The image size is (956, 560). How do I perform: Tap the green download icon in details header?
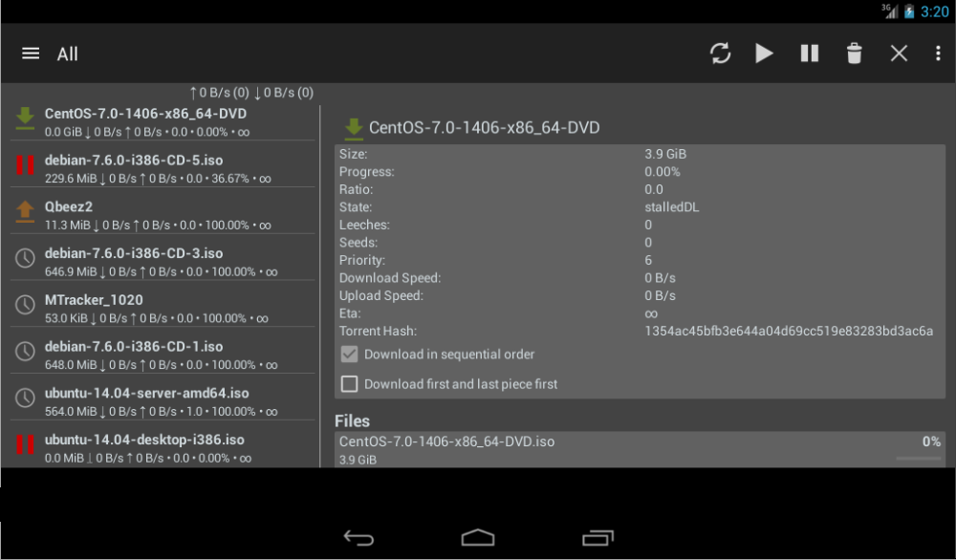point(354,128)
